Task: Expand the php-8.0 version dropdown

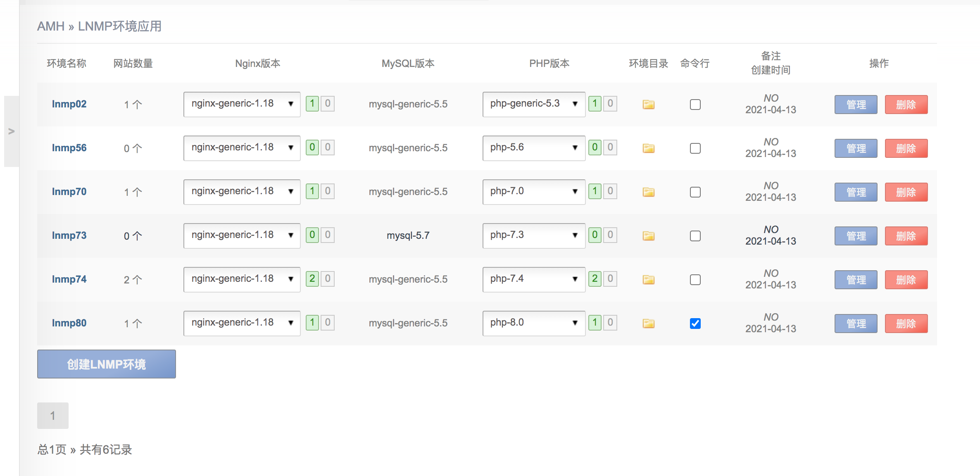Action: (x=533, y=323)
